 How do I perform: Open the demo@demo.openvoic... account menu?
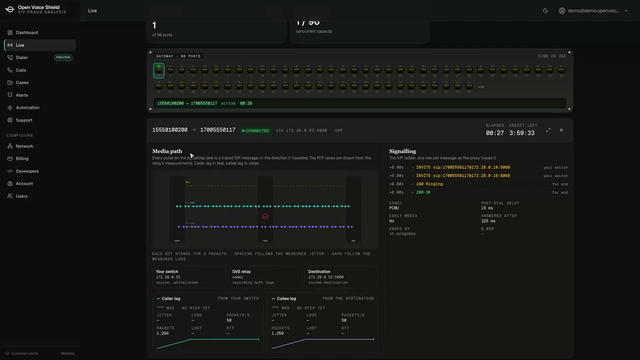click(593, 11)
